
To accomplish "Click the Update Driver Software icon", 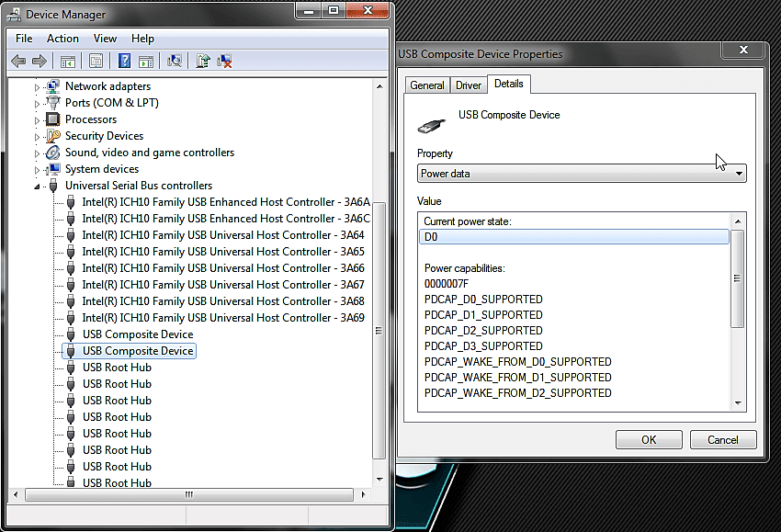I will click(x=203, y=62).
